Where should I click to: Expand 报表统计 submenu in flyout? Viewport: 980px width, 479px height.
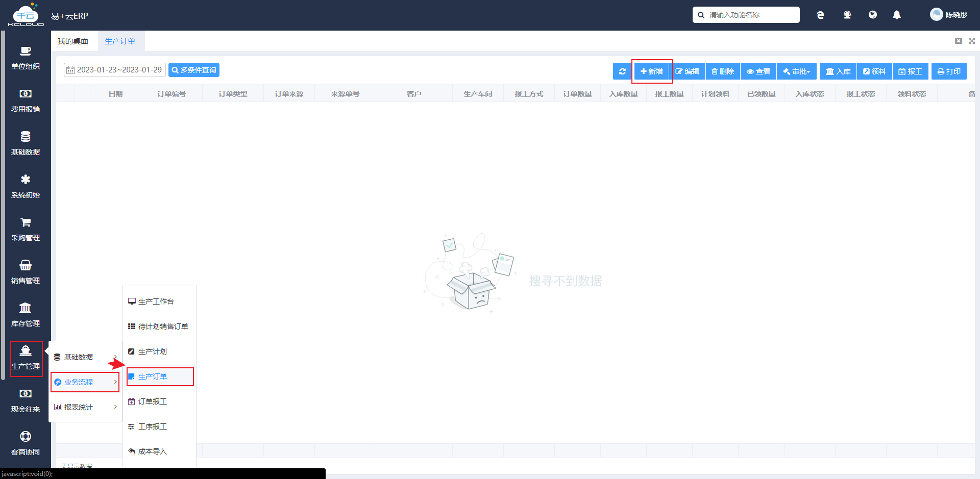[x=85, y=407]
